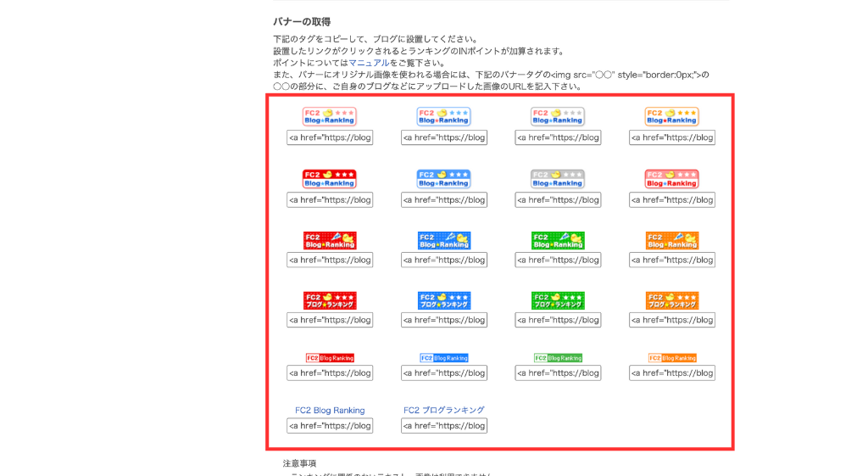Image resolution: width=868 pixels, height=476 pixels.
Task: Select the code field below the pink-header red-text banner
Action: click(672, 200)
